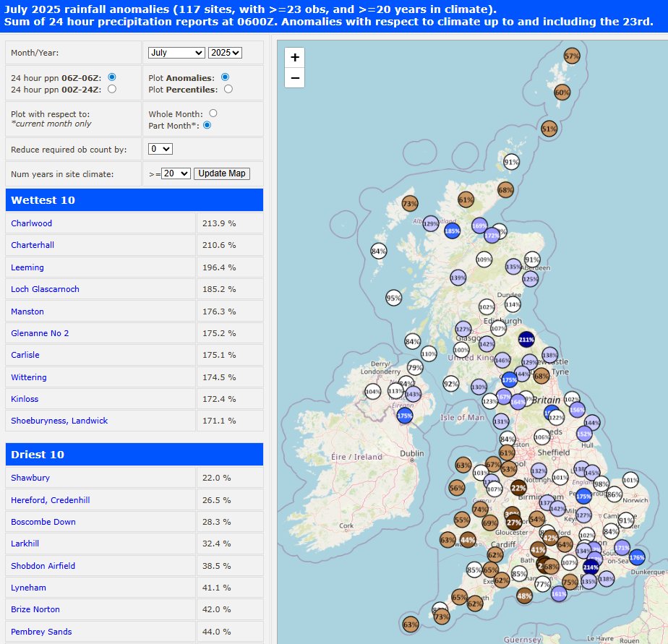The image size is (668, 644).
Task: Zoom out on the rainfall map
Action: pos(295,78)
